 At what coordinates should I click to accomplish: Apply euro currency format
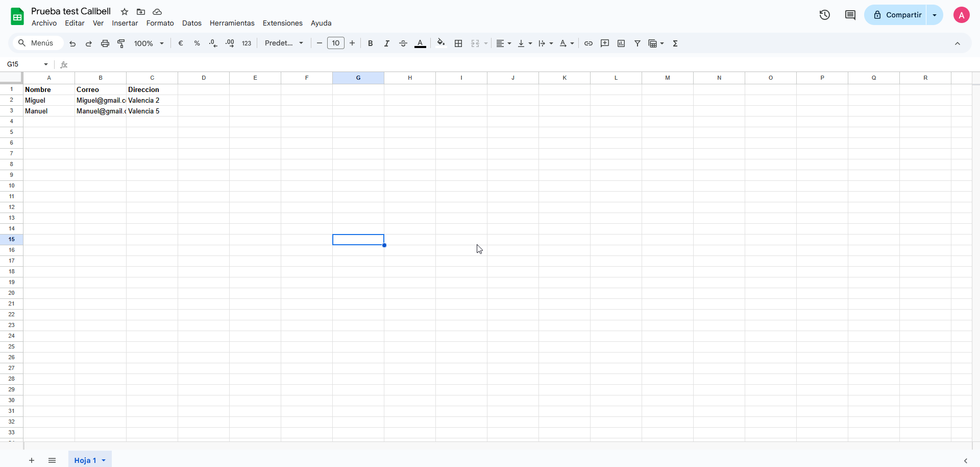point(181,43)
